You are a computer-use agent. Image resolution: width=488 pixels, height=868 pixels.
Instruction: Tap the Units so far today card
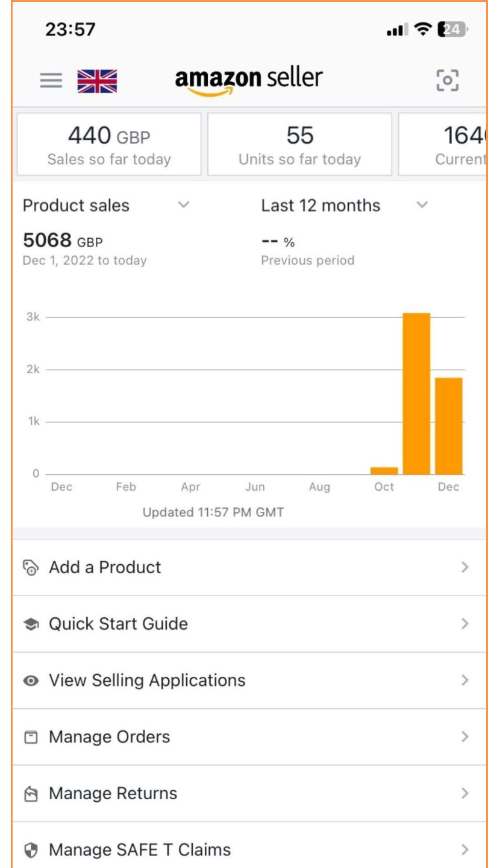(x=299, y=145)
